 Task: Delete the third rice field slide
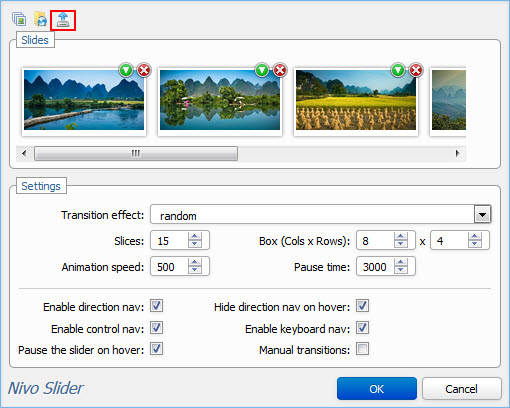click(416, 70)
